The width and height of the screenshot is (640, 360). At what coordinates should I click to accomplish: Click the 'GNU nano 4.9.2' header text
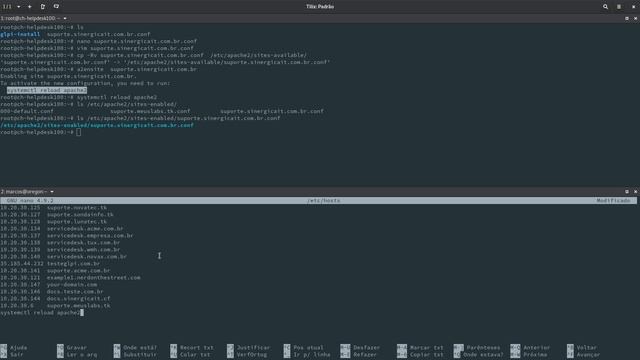click(30, 201)
